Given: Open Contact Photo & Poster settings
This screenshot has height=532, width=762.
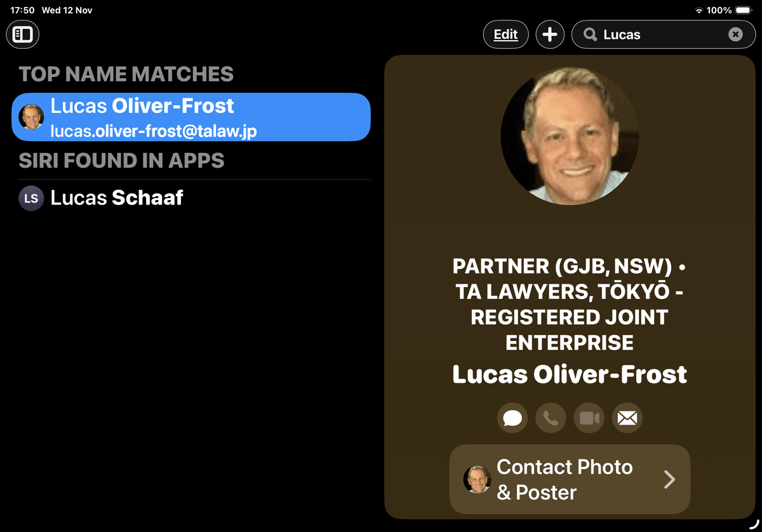Looking at the screenshot, I should pos(564,479).
